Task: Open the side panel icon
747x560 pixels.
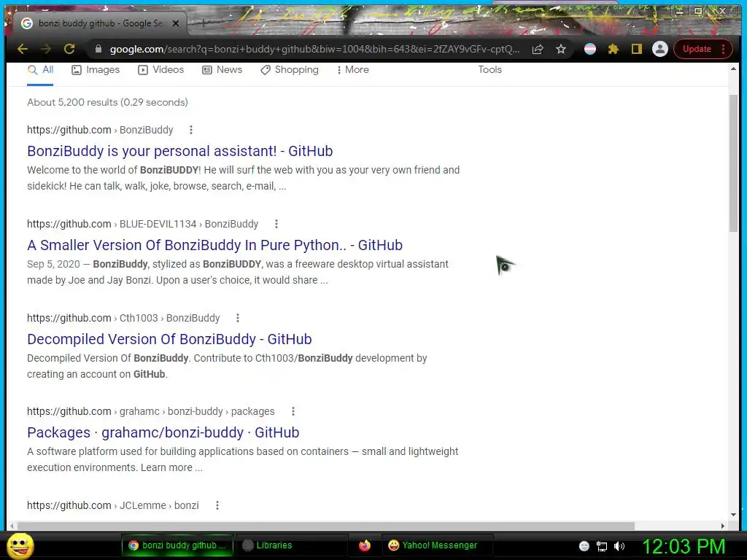Action: coord(636,49)
